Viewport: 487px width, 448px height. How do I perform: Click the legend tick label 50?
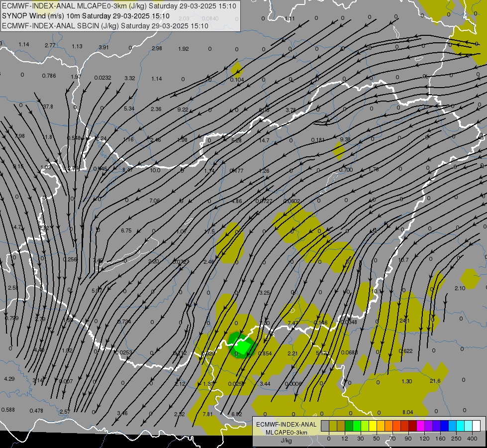(376, 439)
